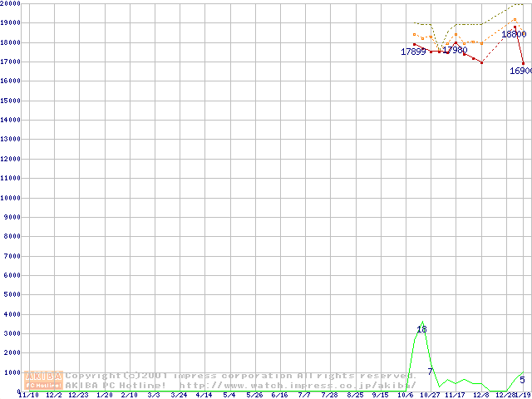Click the green volume label 5

coord(522,380)
